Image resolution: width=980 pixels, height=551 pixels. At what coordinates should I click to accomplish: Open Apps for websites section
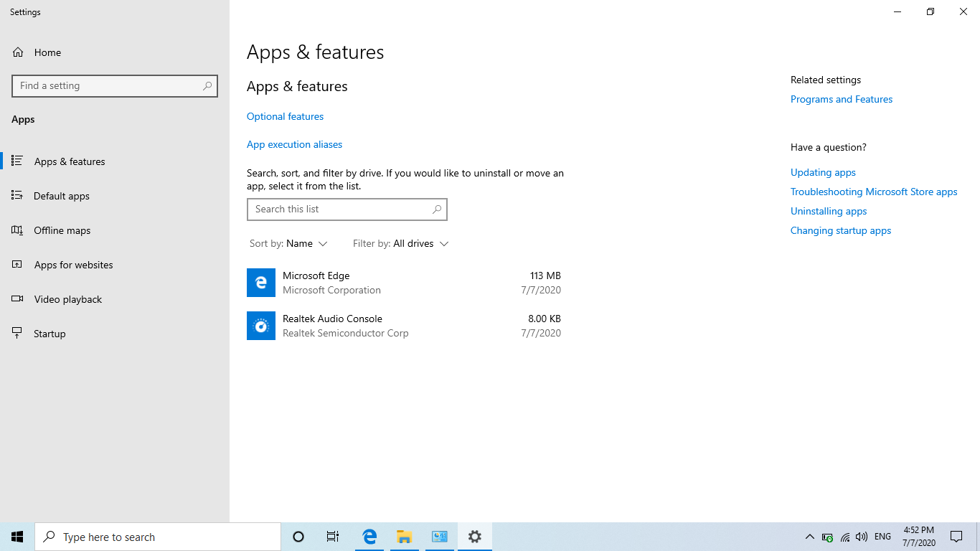[x=115, y=265]
